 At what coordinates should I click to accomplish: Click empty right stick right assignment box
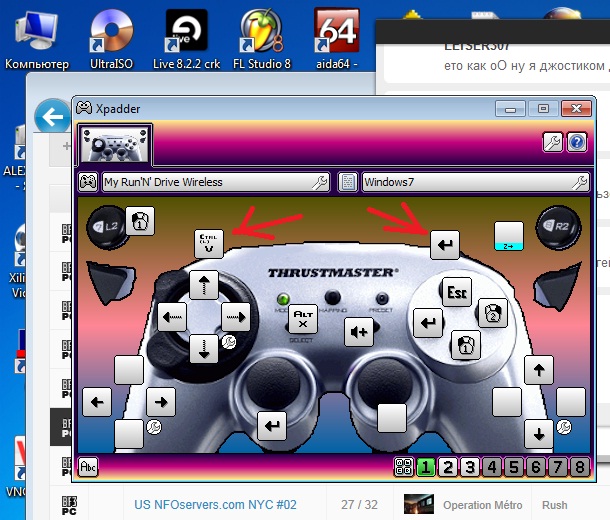click(x=571, y=402)
